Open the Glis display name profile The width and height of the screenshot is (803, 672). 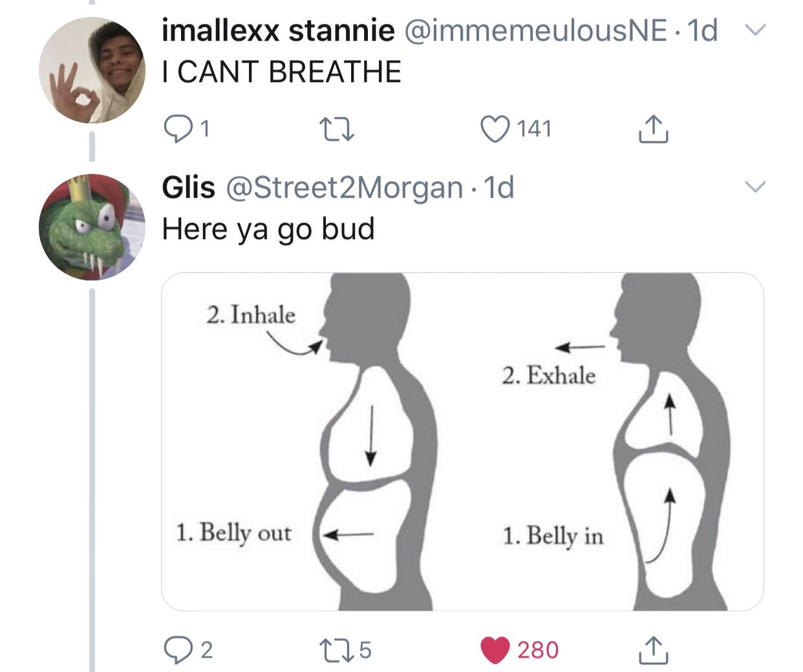click(188, 187)
